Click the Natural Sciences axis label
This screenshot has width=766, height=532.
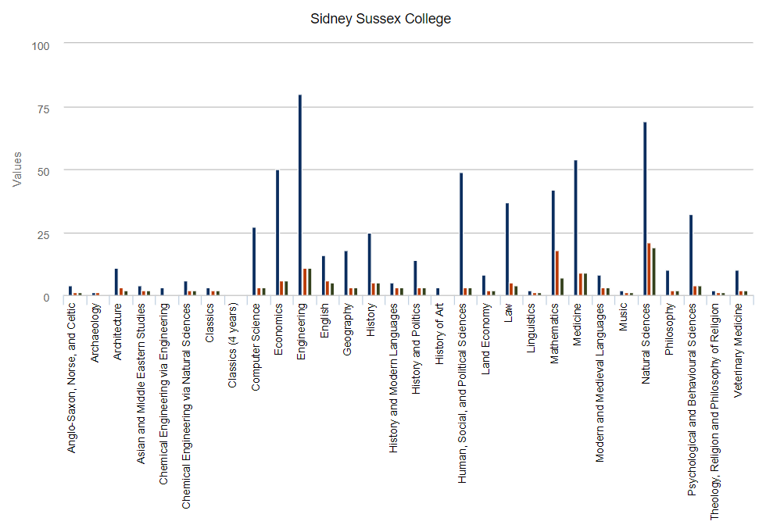pos(646,344)
